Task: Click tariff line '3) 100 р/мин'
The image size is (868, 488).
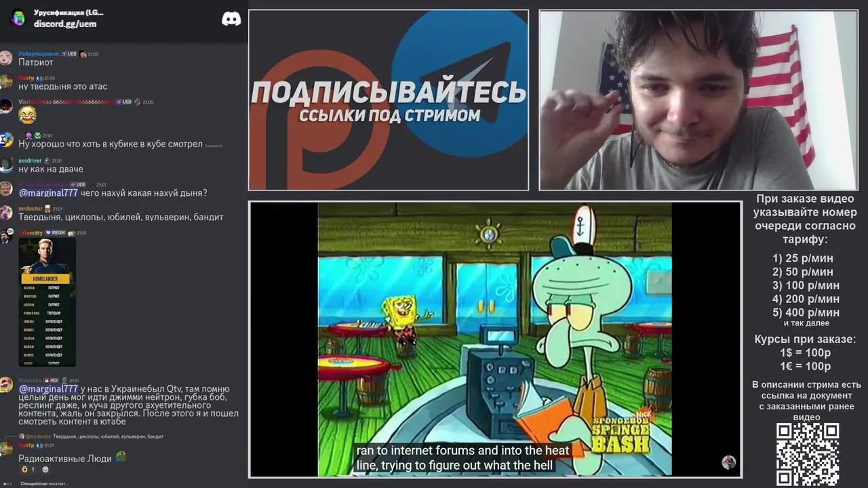Action: click(x=806, y=285)
